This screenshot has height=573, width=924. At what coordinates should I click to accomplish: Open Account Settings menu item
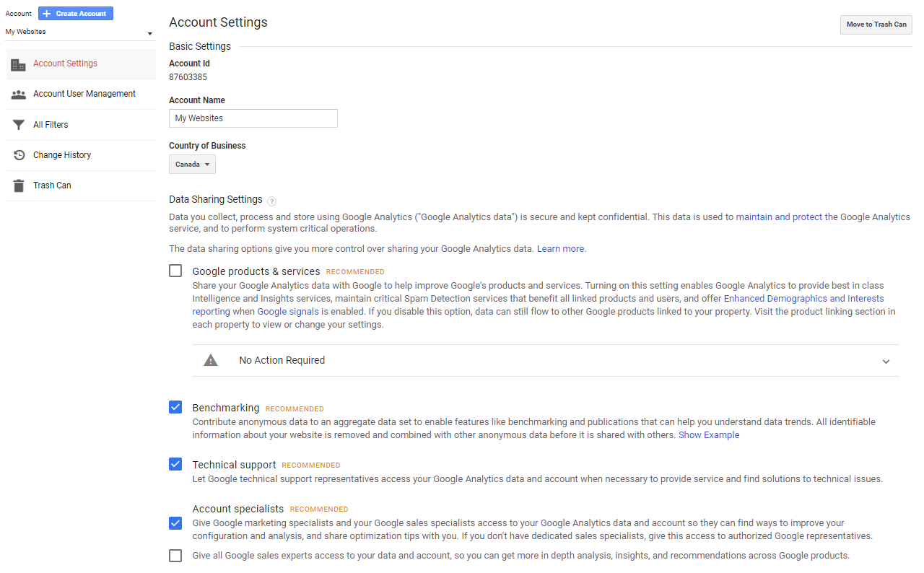81,64
